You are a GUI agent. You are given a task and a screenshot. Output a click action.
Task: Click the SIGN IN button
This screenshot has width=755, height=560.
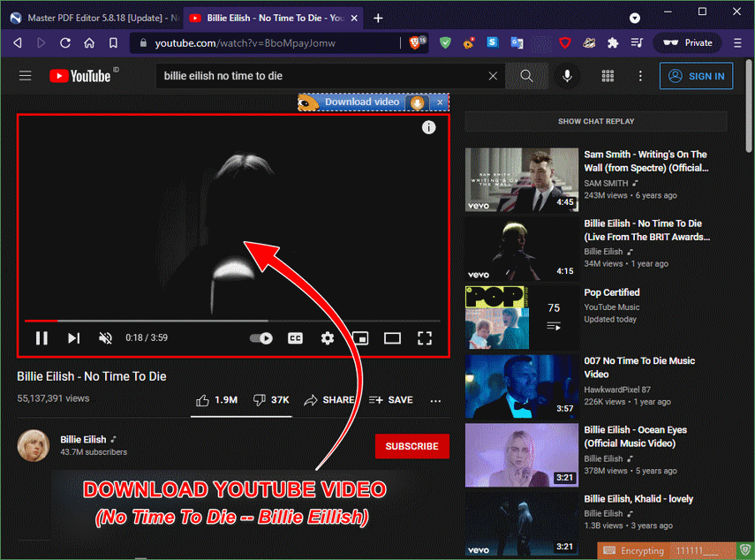696,76
